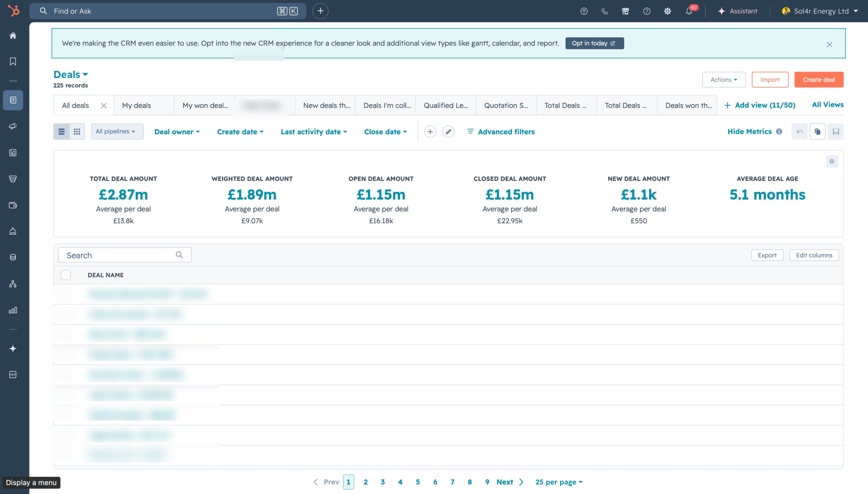Image resolution: width=868 pixels, height=494 pixels.
Task: Open All Views link
Action: coord(827,104)
